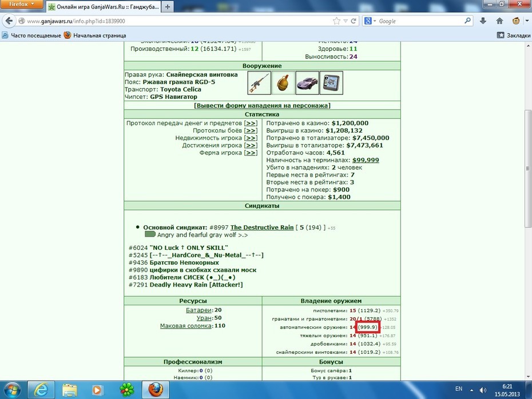Image resolution: width=532 pixels, height=399 pixels.
Task: Click HardCore_&_Nu-Metal syndicate text
Action: [x=207, y=256]
